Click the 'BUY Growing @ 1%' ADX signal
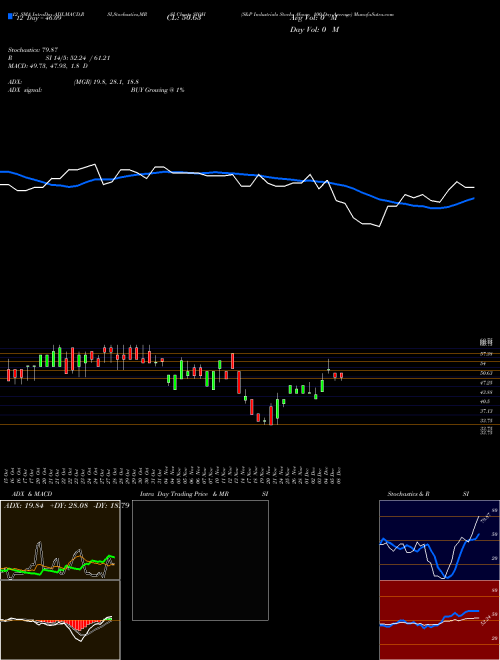500x660 pixels. [157, 90]
